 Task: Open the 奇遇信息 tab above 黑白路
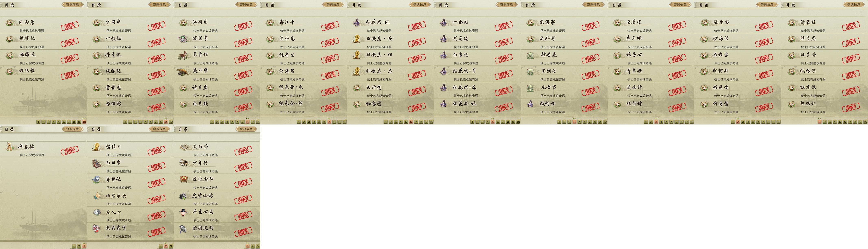[x=246, y=129]
